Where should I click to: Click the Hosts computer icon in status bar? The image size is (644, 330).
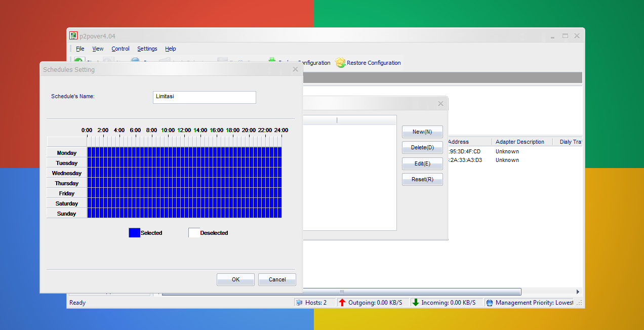pos(299,303)
